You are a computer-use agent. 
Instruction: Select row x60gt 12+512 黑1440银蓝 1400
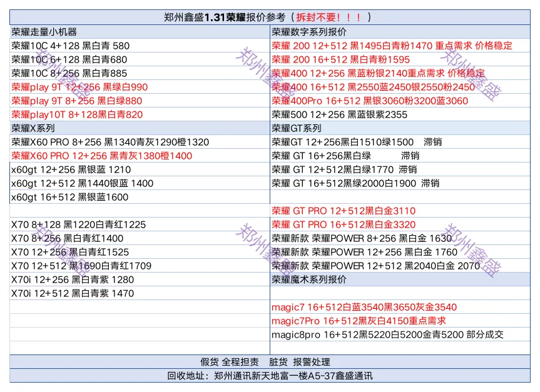point(140,183)
